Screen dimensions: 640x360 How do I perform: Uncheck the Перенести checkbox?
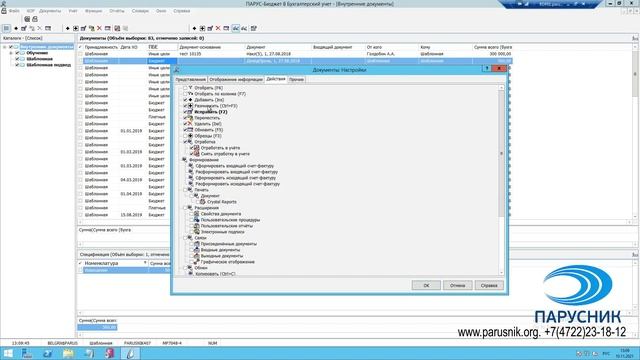pos(185,118)
